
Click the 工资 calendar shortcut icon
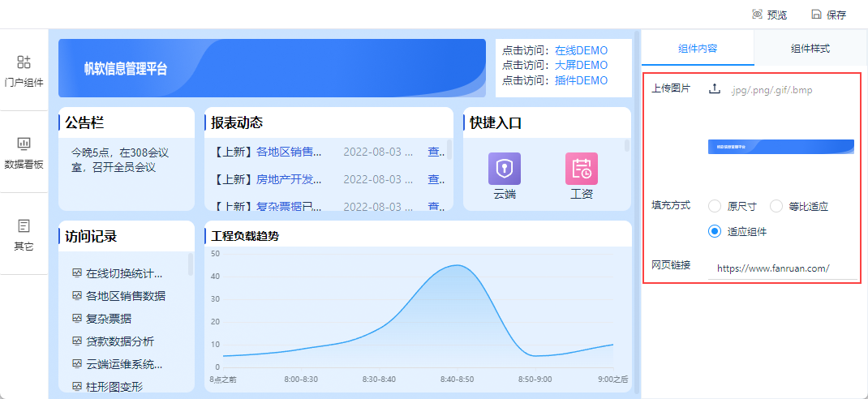[x=582, y=168]
